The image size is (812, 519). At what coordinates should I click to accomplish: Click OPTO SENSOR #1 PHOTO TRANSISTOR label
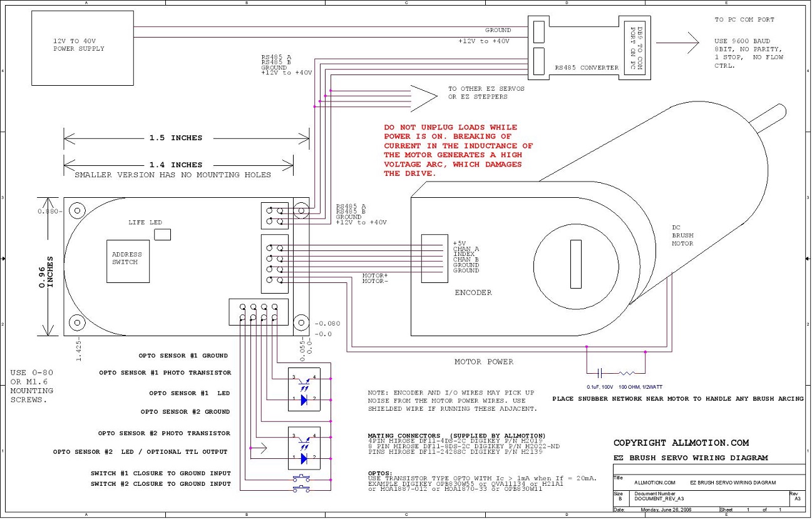coord(165,373)
